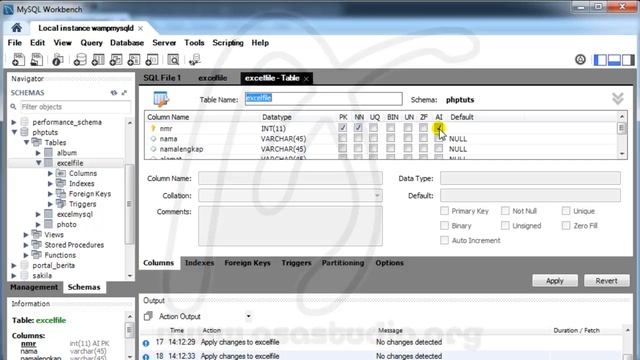Enable the Auto Increment detail checkbox
Screen dimensions: 640x360
[444, 240]
